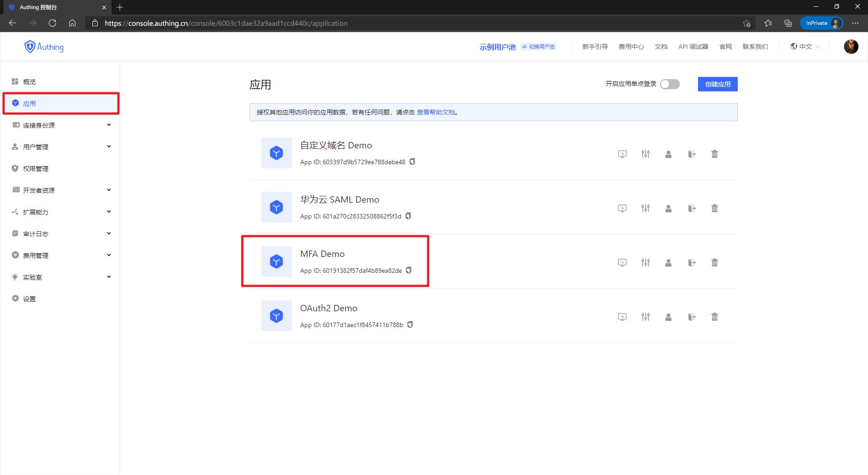The height and width of the screenshot is (475, 868).
Task: Open the OAuth2 Demo application title
Action: tap(329, 308)
